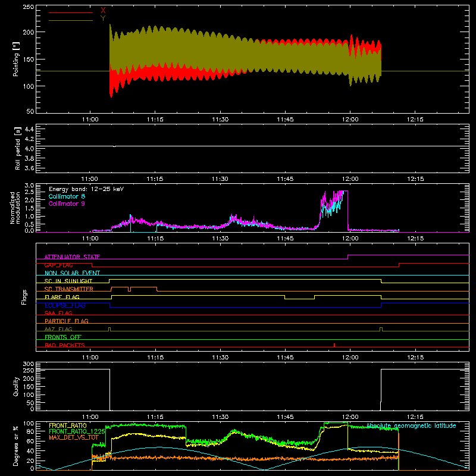
Task: Click the green FRONT_RATIO_1225 legend label
Action: [77, 431]
